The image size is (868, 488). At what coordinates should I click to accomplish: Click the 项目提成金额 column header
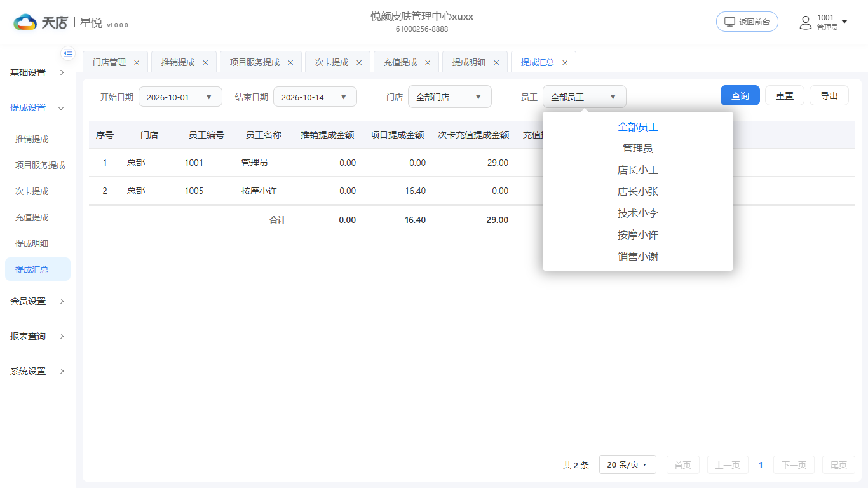(x=397, y=135)
